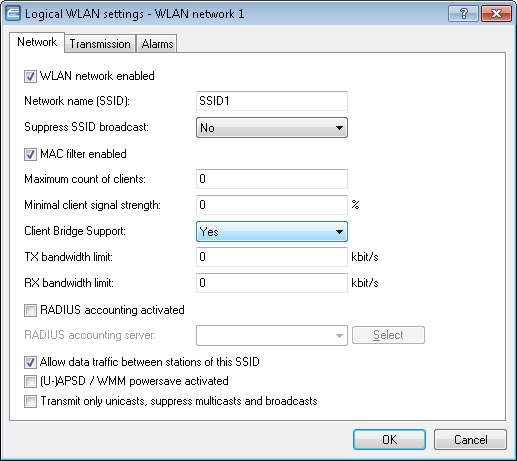Toggle MAC filter enabled checkbox
The height and width of the screenshot is (461, 517).
30,154
